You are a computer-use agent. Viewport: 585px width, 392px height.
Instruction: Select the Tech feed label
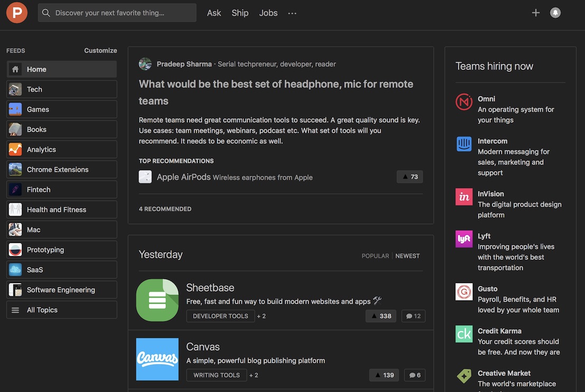coord(34,89)
